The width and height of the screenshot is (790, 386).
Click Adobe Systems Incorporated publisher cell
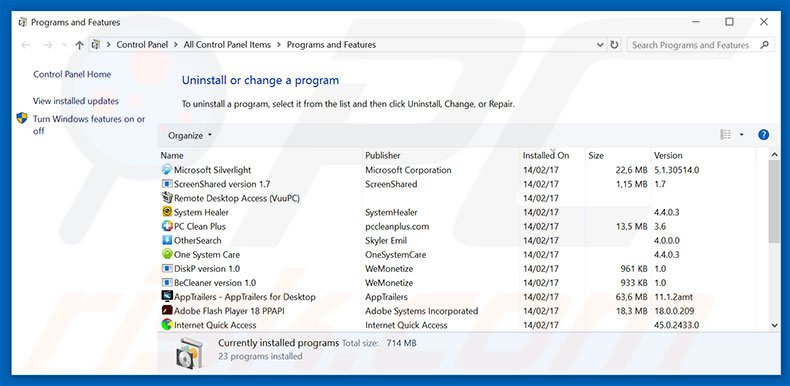[x=422, y=311]
